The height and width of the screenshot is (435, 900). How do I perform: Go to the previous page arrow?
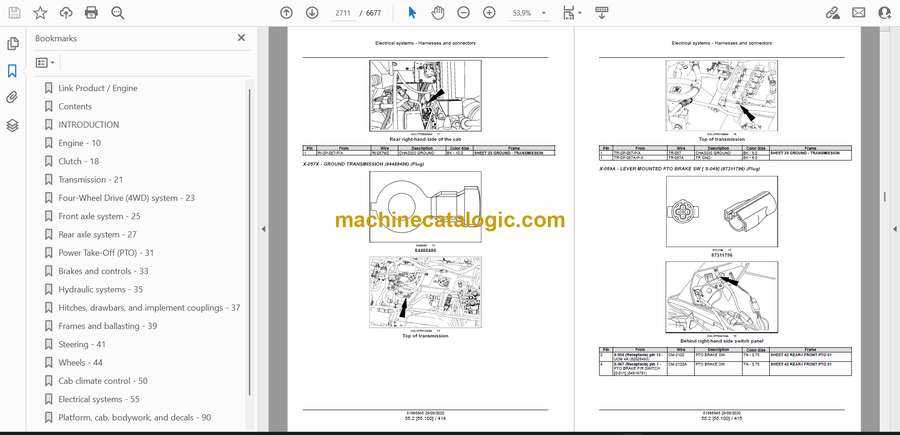coord(286,13)
